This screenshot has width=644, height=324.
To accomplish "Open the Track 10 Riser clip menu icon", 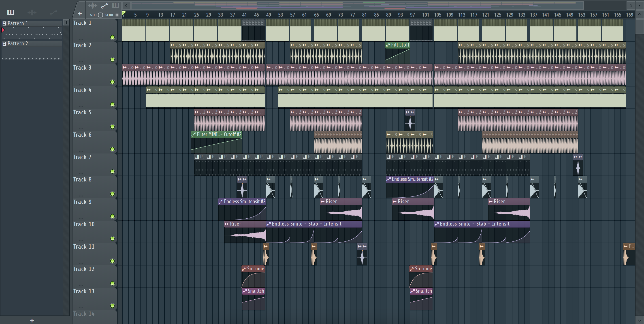I will (227, 224).
